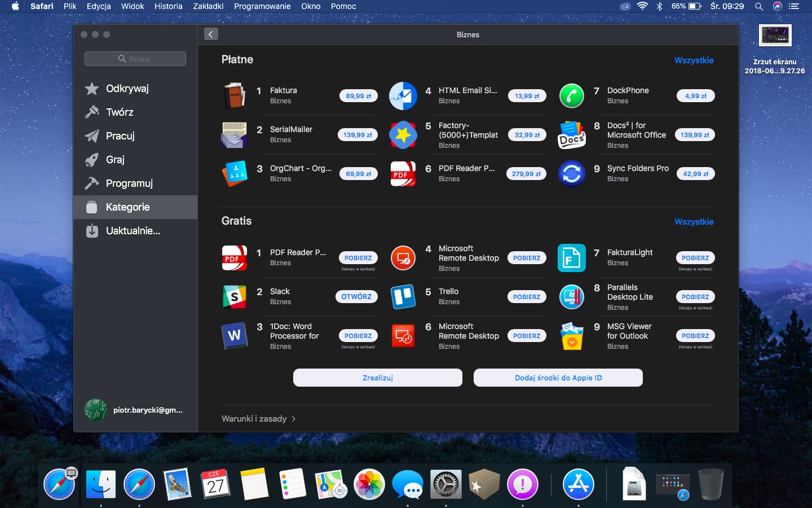Open the MSG Viewer for Outlook icon
812x508 pixels.
coord(572,336)
